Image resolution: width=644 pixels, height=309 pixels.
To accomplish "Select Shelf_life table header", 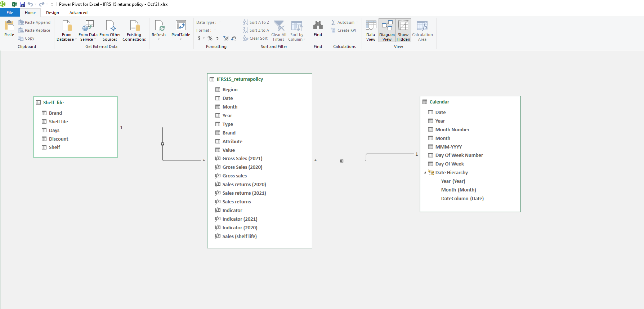I will (75, 102).
